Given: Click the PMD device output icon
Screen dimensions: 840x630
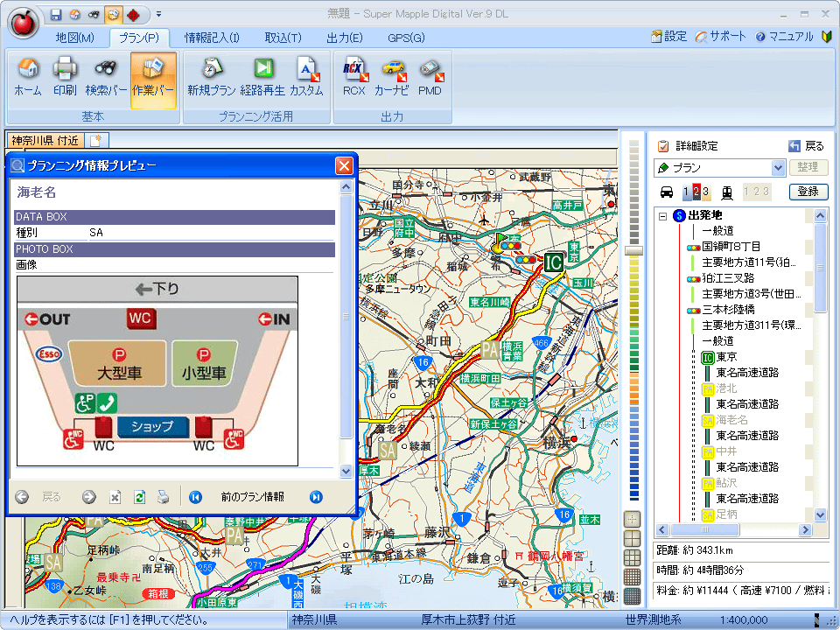Looking at the screenshot, I should [x=430, y=77].
